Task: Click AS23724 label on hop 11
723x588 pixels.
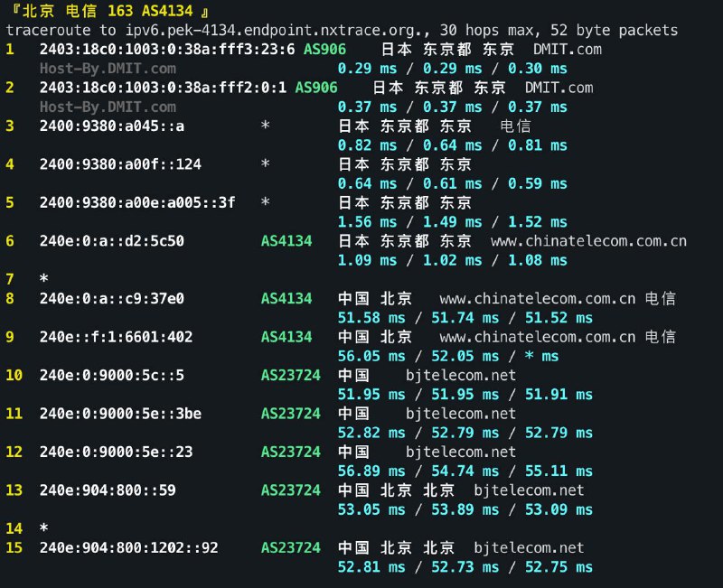Action: tap(290, 414)
